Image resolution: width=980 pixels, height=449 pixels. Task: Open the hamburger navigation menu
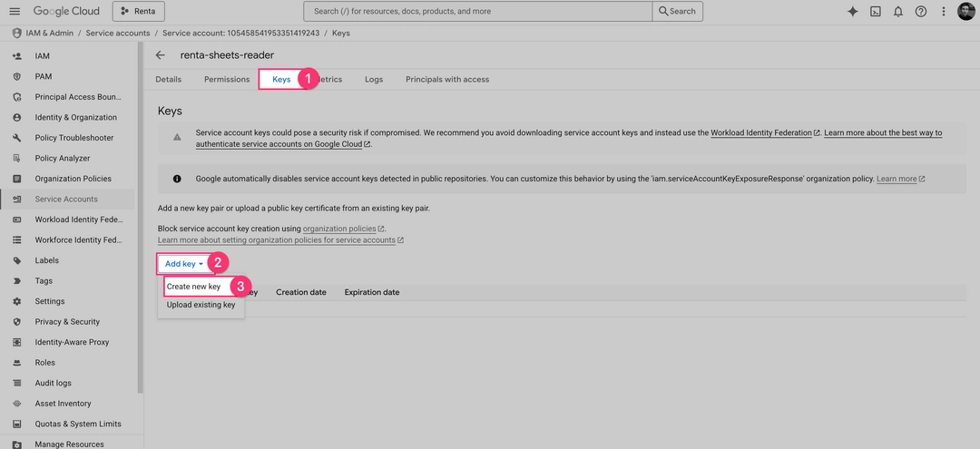pos(14,11)
